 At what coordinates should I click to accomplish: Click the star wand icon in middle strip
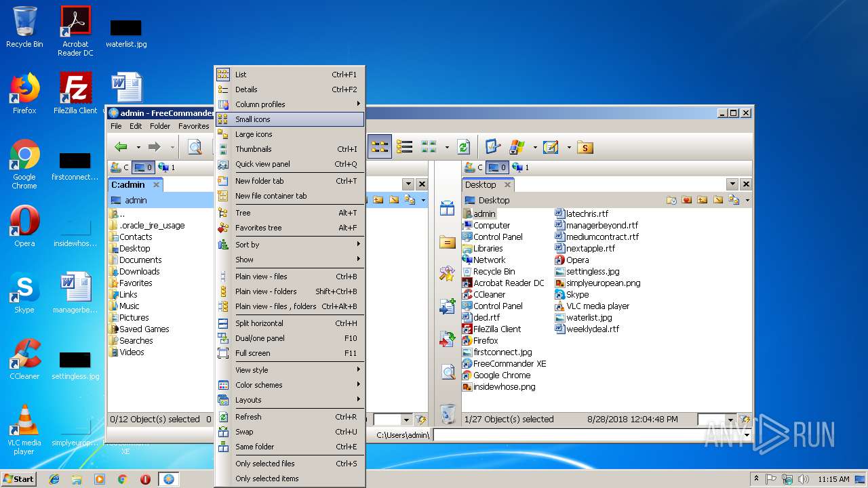point(448,274)
